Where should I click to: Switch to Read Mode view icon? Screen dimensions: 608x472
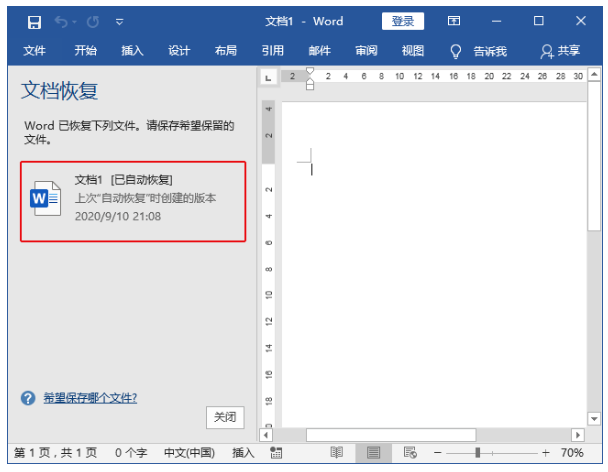(x=336, y=453)
